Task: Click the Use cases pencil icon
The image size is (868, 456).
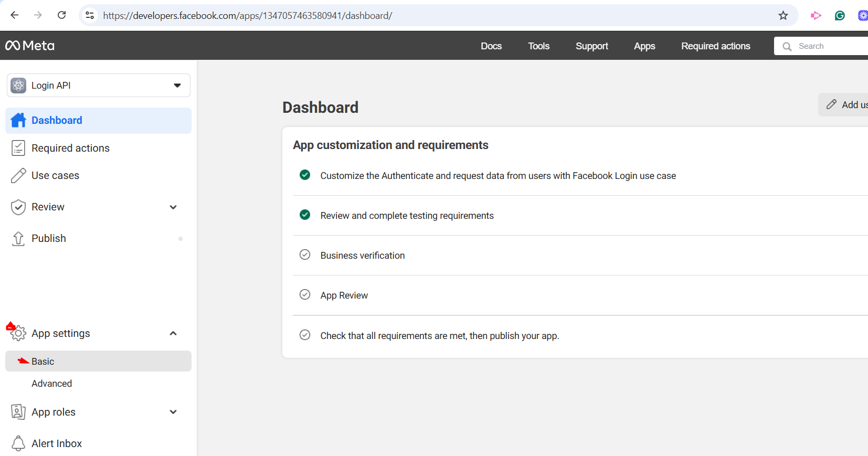Action: [x=18, y=175]
